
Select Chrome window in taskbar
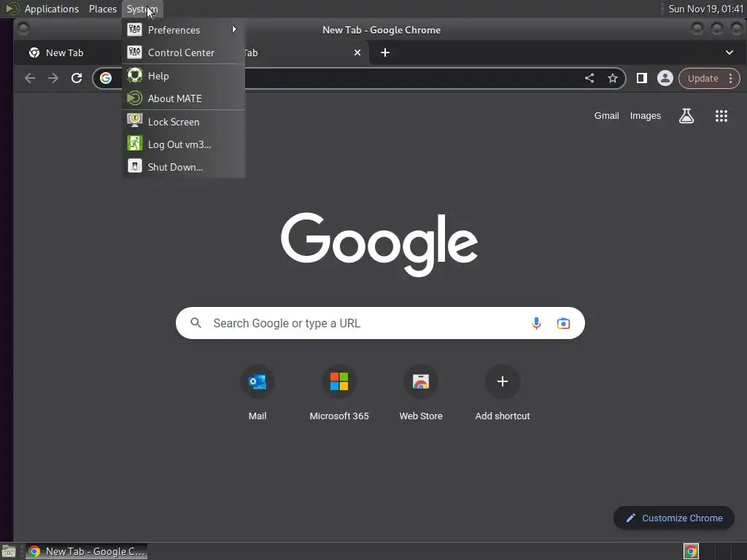click(x=86, y=551)
